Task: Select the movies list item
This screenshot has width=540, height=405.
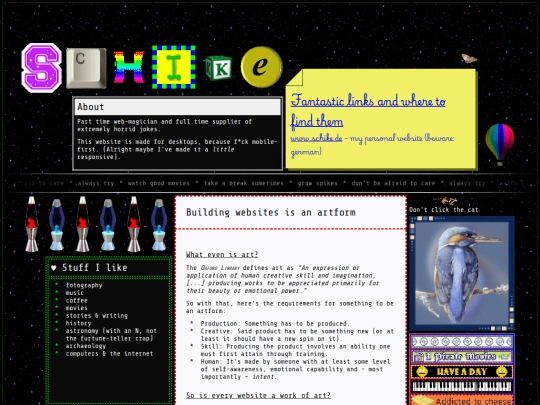Action: coord(76,308)
